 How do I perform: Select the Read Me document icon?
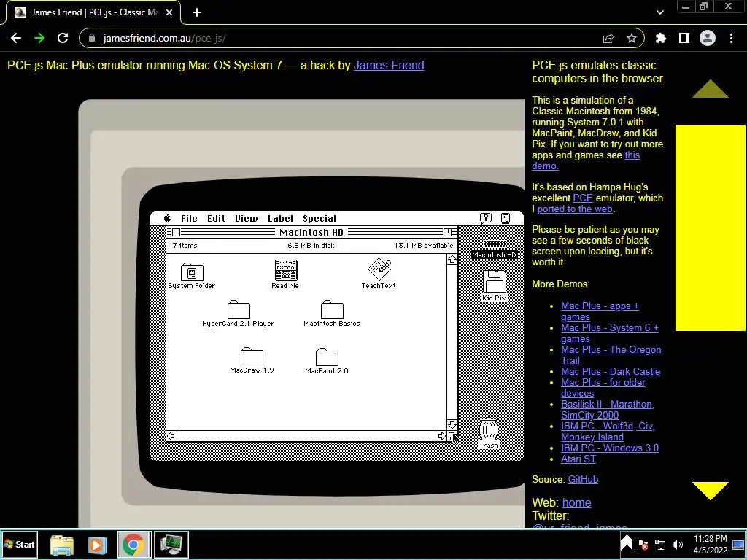coord(286,270)
